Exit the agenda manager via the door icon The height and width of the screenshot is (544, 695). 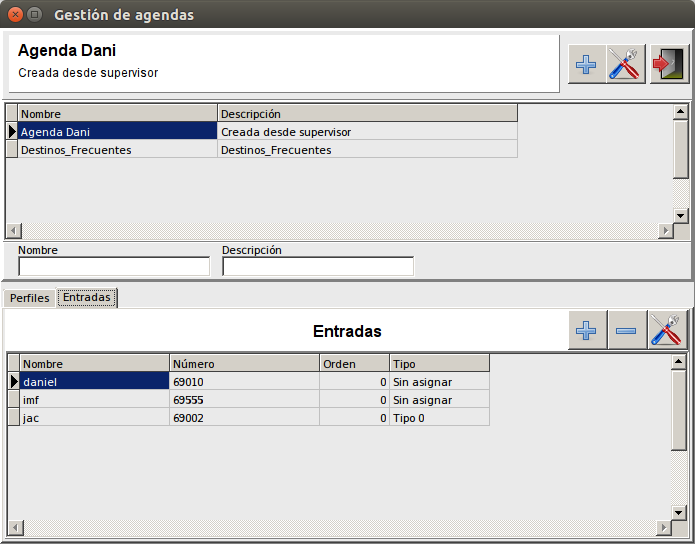coord(669,64)
